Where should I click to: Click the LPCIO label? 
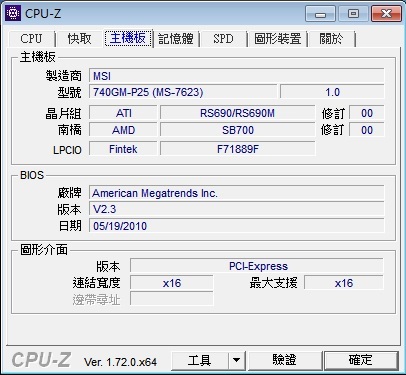tap(67, 150)
